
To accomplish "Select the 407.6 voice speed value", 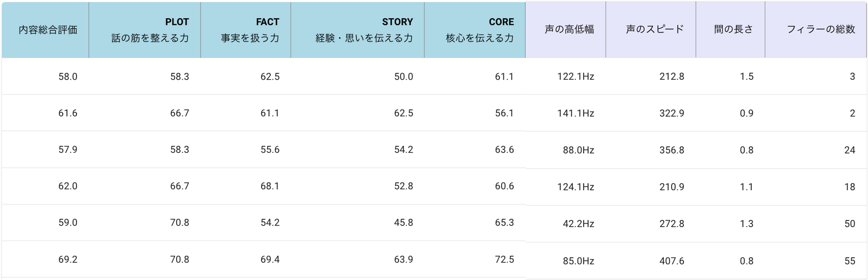I will coord(671,261).
